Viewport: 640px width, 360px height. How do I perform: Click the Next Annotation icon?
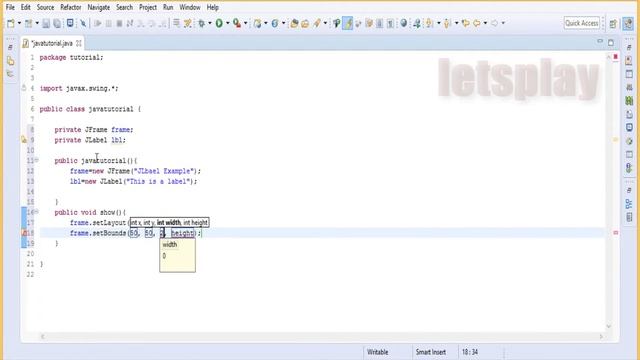430,23
